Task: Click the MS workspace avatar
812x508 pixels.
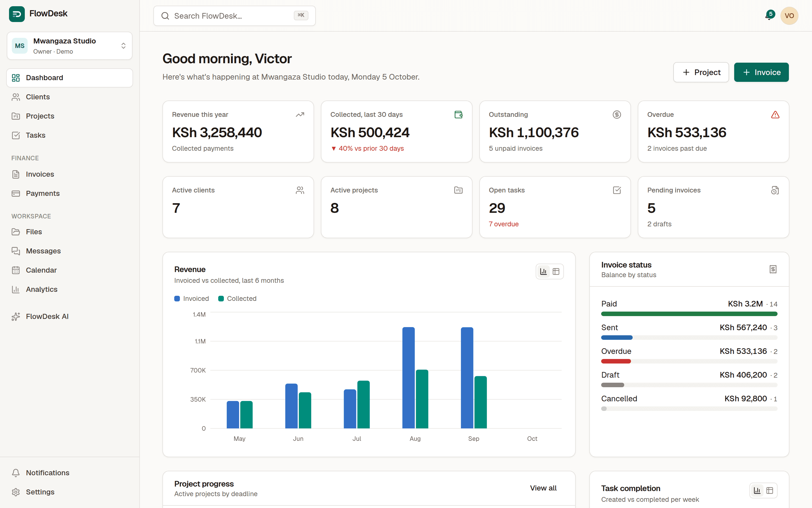Action: (x=20, y=46)
